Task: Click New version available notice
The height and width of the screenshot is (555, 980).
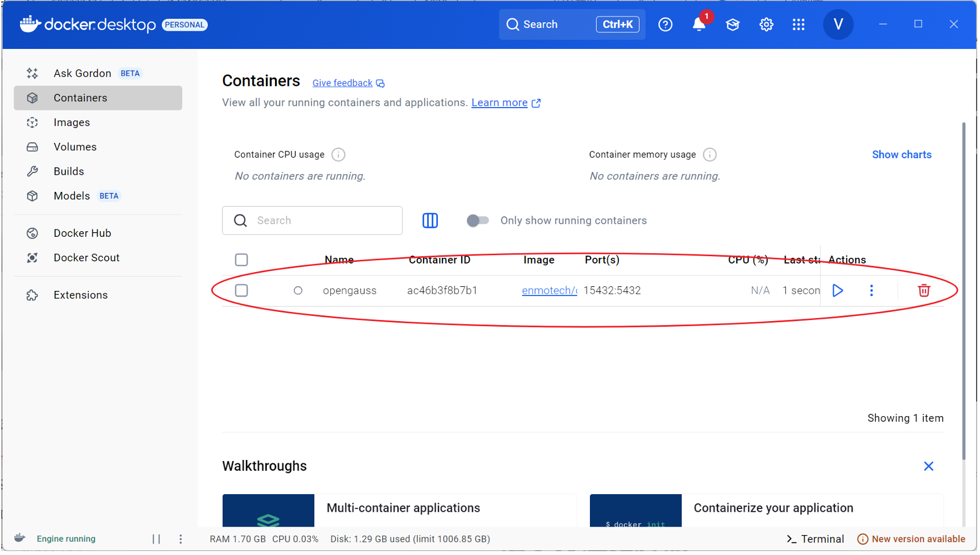Action: pyautogui.click(x=912, y=540)
